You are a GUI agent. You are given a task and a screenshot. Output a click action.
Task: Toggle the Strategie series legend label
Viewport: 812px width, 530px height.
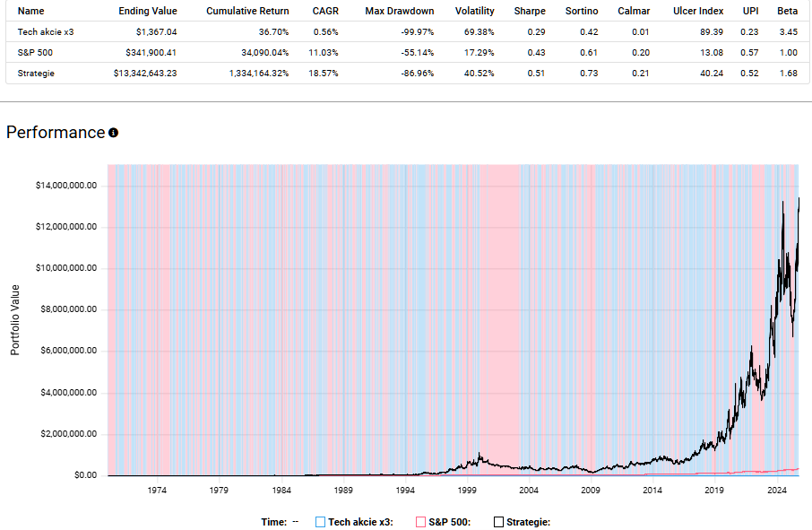pyautogui.click(x=528, y=522)
